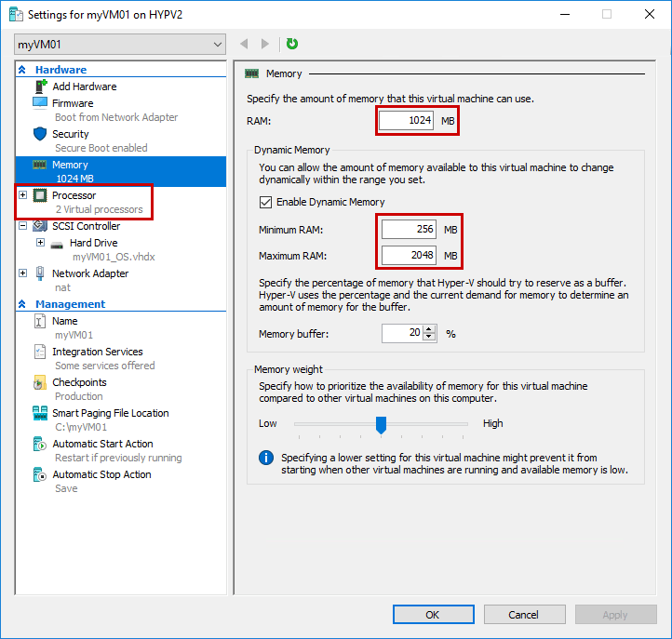This screenshot has width=672, height=639.
Task: Click the Hard Drive icon
Action: coord(57,245)
